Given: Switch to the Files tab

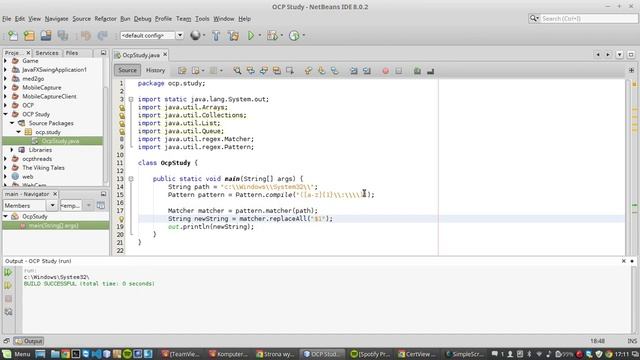Looking at the screenshot, I should 72,53.
